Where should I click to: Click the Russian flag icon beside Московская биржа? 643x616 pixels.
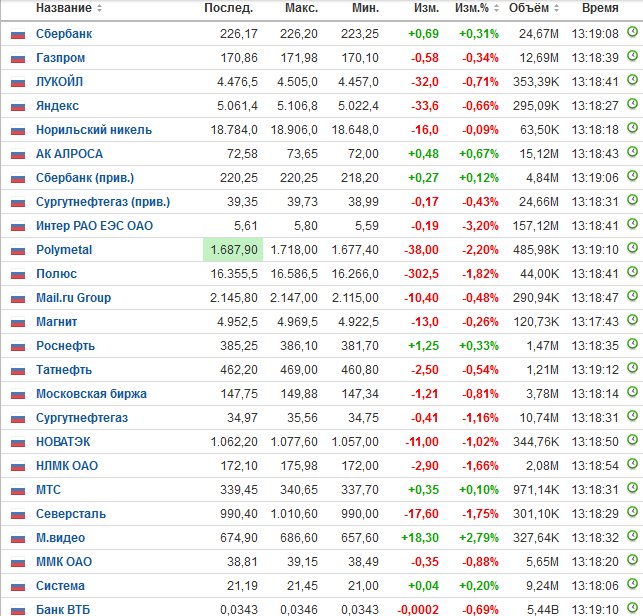(18, 395)
